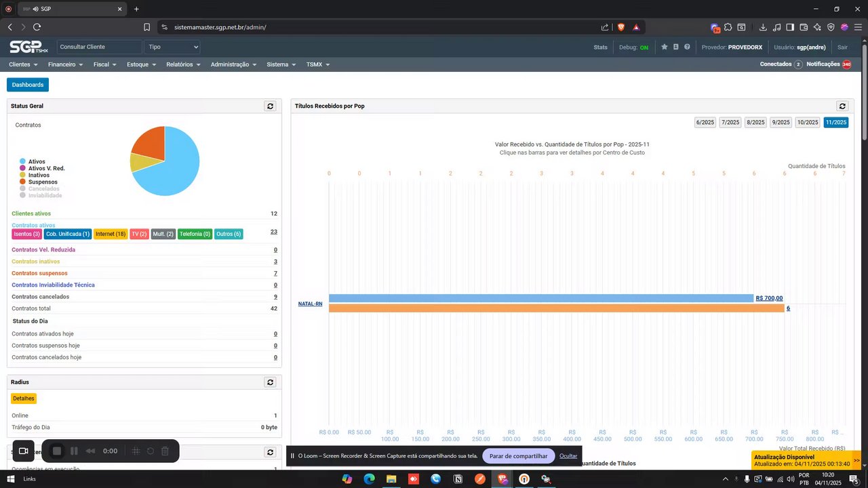Click the blue R$ 700,00 bar

(541, 298)
